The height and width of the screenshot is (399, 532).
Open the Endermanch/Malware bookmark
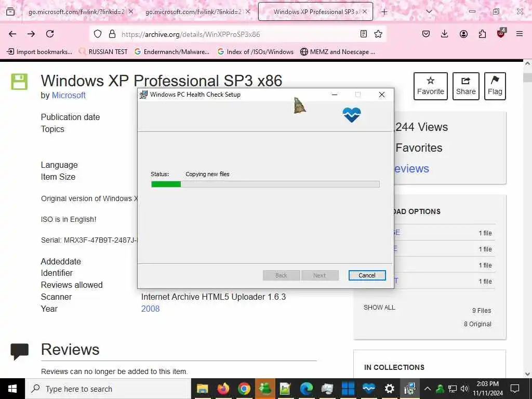[172, 52]
